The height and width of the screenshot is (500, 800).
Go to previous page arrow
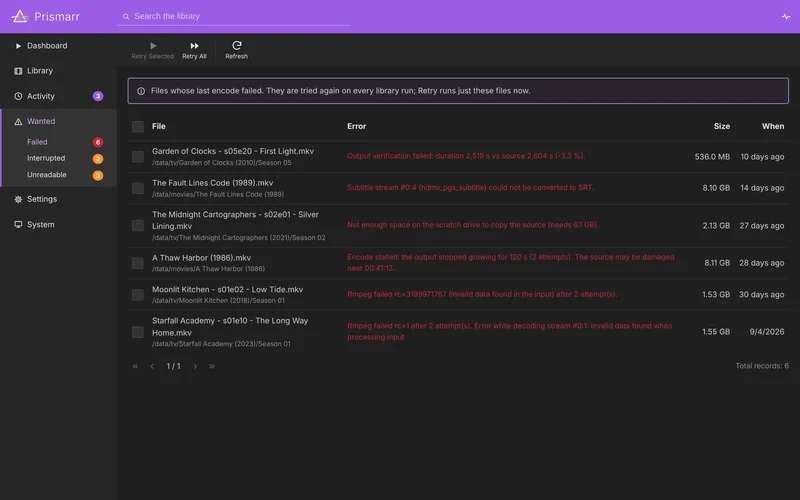click(152, 366)
